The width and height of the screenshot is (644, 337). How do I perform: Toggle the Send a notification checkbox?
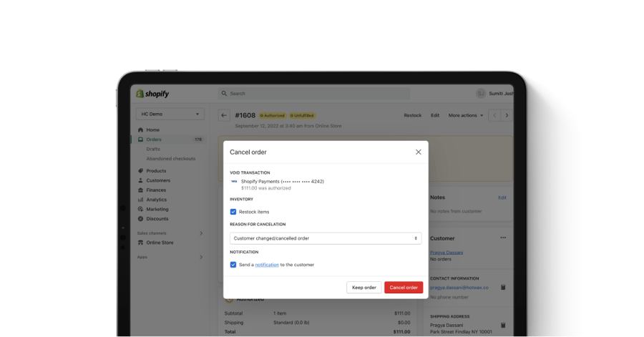coord(233,265)
